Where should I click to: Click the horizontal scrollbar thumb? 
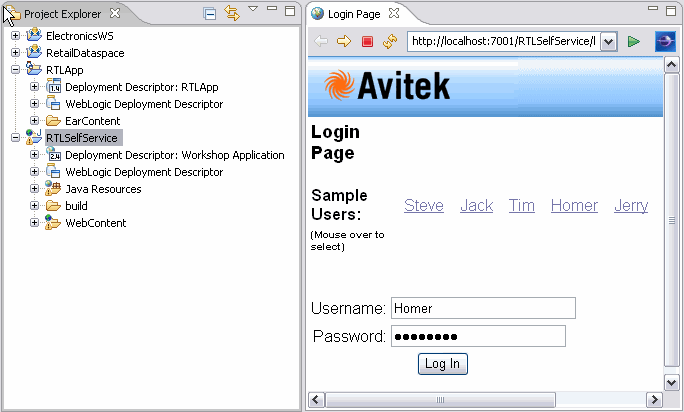[x=440, y=399]
